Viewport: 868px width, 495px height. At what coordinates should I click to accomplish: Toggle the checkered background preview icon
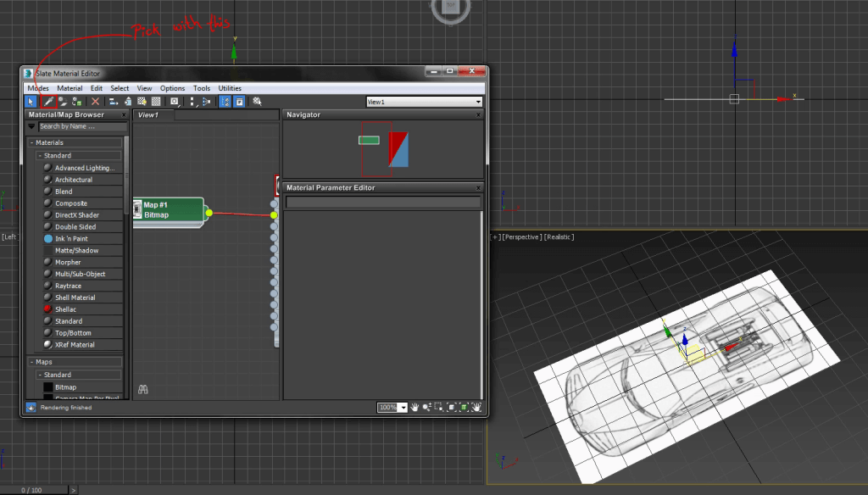155,102
